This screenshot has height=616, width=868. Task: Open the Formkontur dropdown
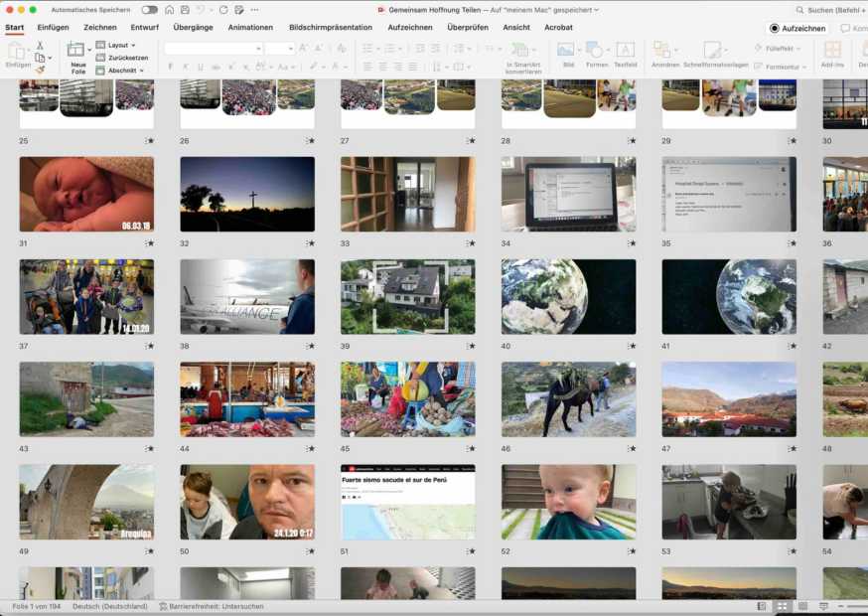tap(780, 67)
